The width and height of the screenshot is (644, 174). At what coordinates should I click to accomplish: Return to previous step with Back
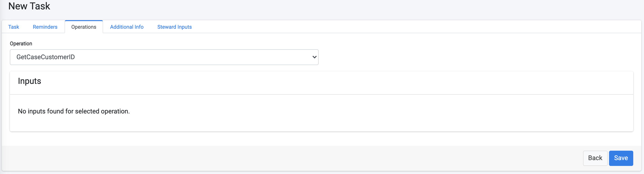[595, 158]
